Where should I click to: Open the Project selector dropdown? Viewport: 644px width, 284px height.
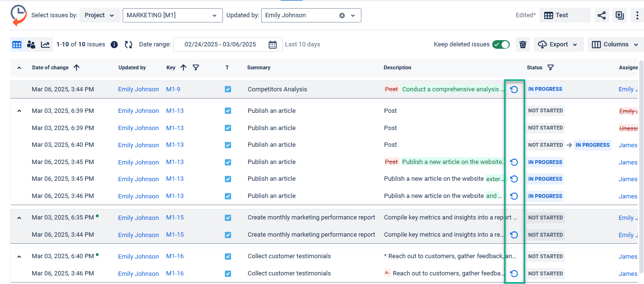click(99, 15)
